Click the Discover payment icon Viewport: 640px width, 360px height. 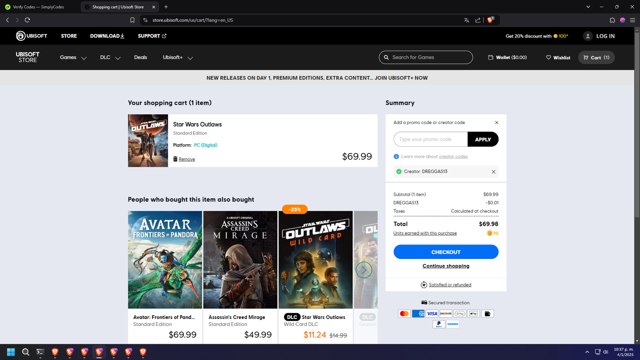click(446, 313)
